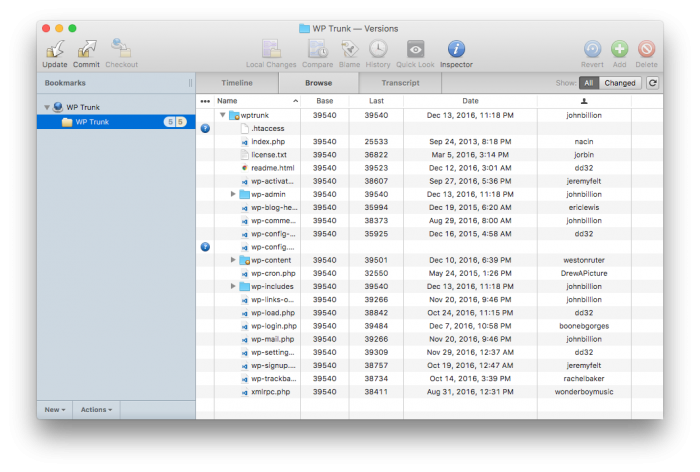Click the Quick Look eye icon

pos(415,49)
